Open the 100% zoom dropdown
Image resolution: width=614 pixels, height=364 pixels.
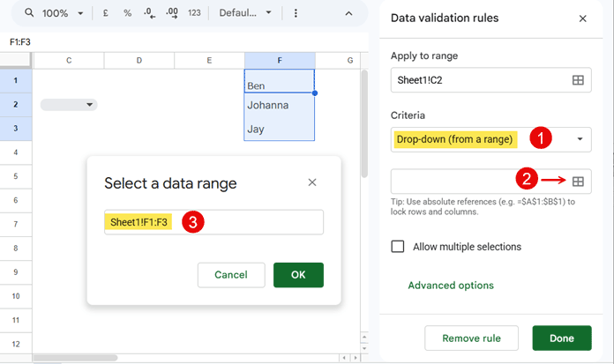(x=63, y=13)
